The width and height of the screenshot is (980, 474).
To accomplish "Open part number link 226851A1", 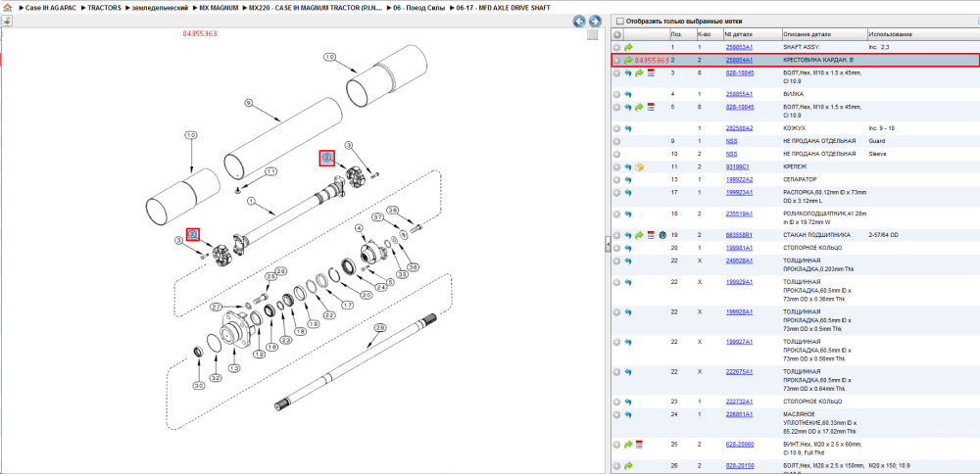I will pyautogui.click(x=739, y=414).
